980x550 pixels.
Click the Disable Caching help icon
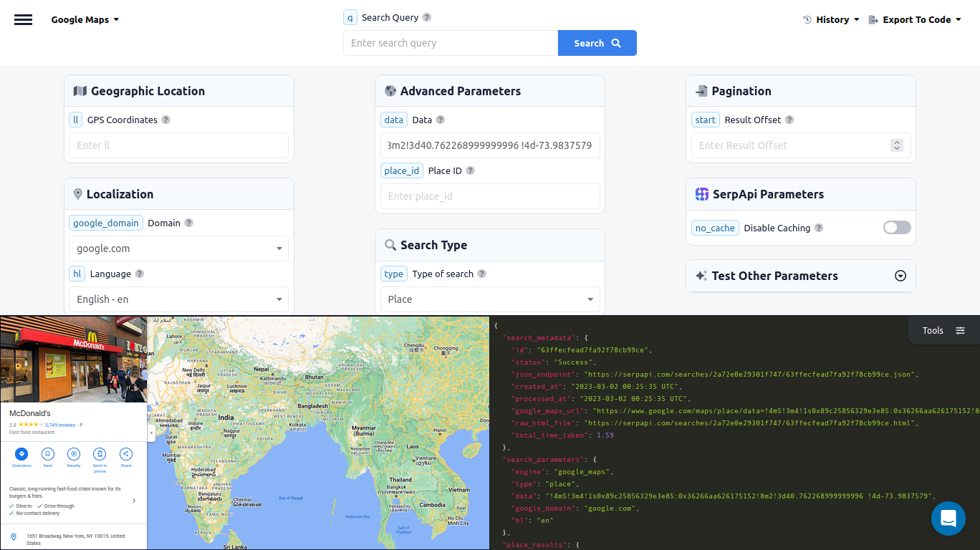tap(819, 228)
